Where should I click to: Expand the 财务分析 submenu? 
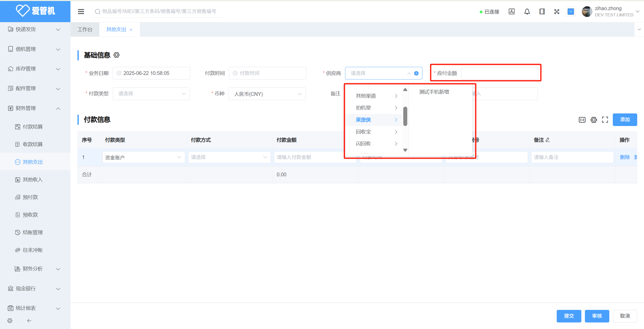pos(35,269)
